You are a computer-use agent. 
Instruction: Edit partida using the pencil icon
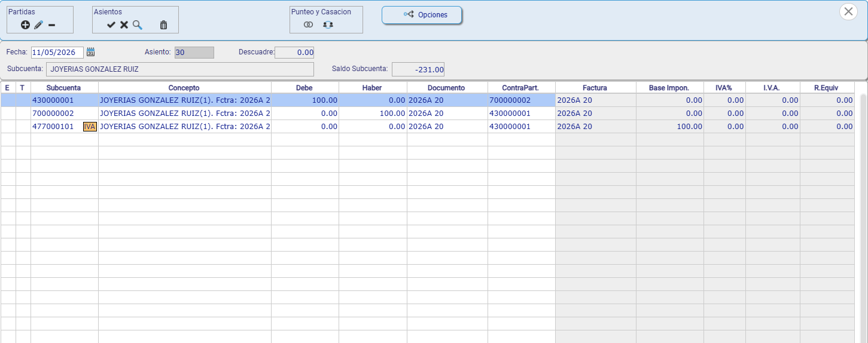[38, 25]
